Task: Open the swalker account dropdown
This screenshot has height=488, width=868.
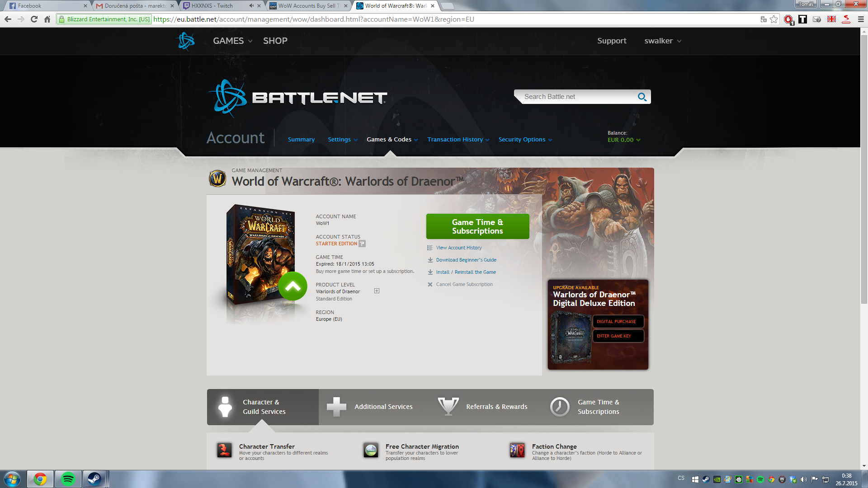Action: tap(663, 41)
